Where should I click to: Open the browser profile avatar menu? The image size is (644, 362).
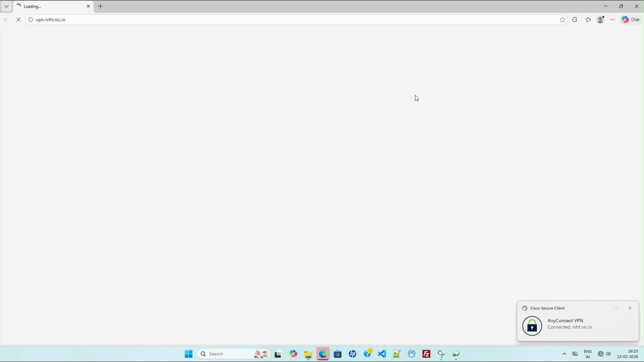(x=600, y=19)
